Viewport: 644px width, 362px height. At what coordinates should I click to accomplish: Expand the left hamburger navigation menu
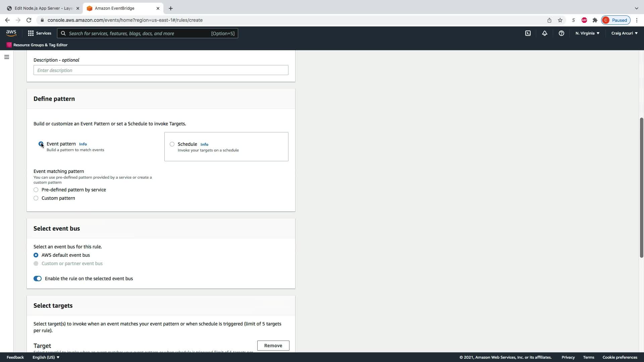tap(6, 57)
